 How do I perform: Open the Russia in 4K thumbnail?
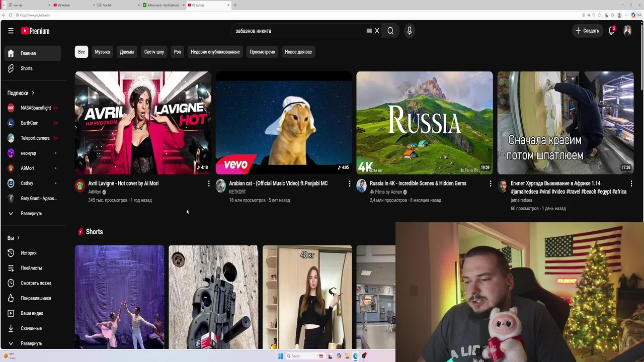tap(425, 123)
